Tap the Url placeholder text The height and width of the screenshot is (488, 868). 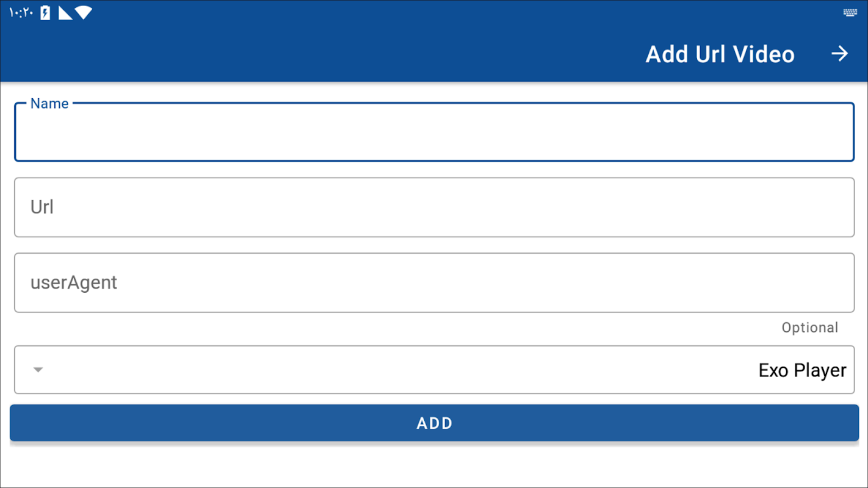[42, 207]
